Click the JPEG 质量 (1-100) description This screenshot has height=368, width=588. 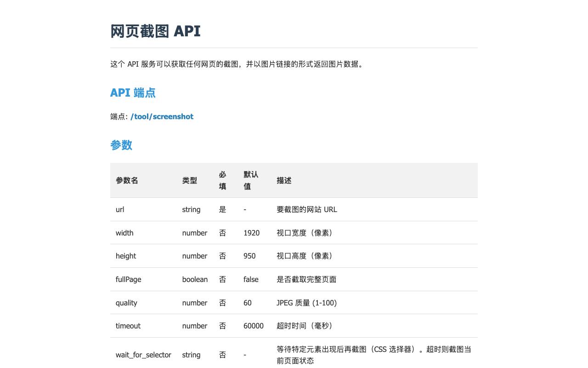[x=306, y=303]
